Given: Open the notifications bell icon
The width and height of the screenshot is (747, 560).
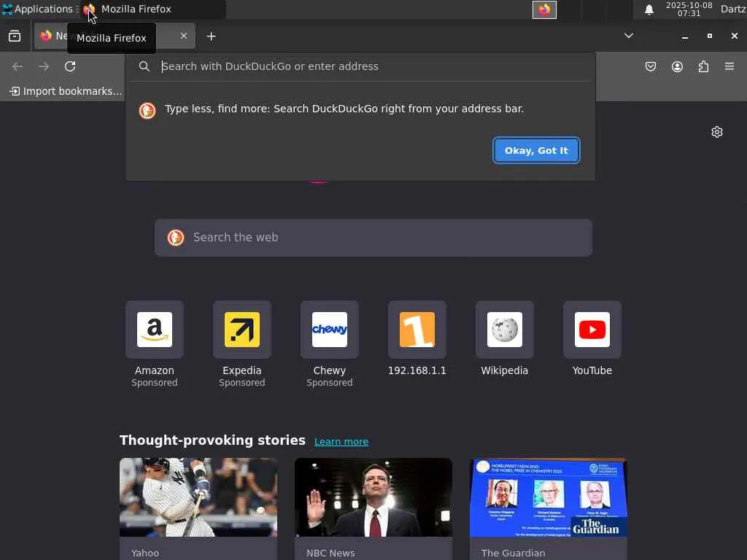Looking at the screenshot, I should [x=649, y=9].
